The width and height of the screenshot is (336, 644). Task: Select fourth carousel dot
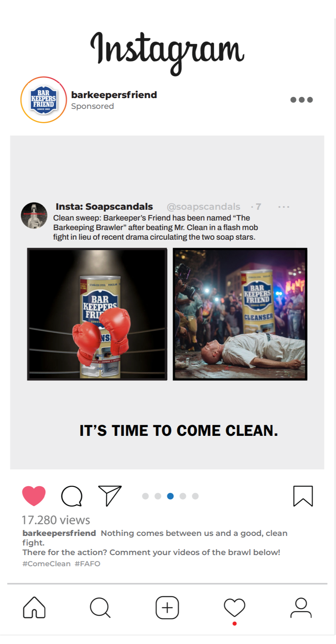click(x=183, y=496)
